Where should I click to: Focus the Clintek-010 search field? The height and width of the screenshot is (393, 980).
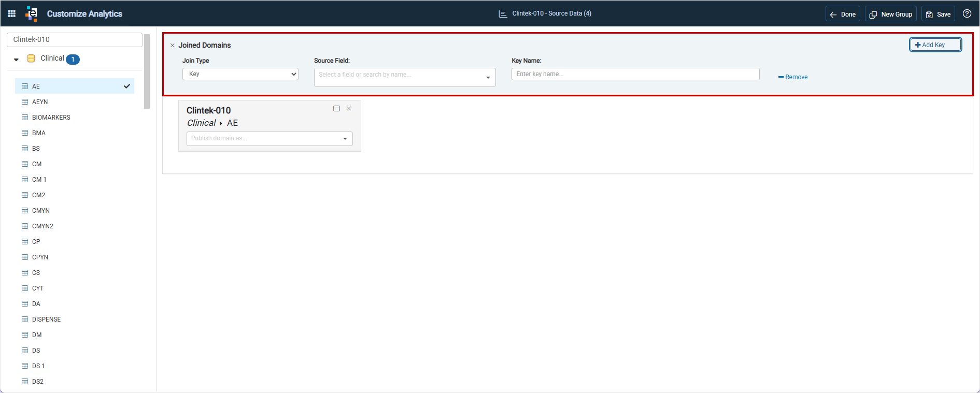coord(75,40)
